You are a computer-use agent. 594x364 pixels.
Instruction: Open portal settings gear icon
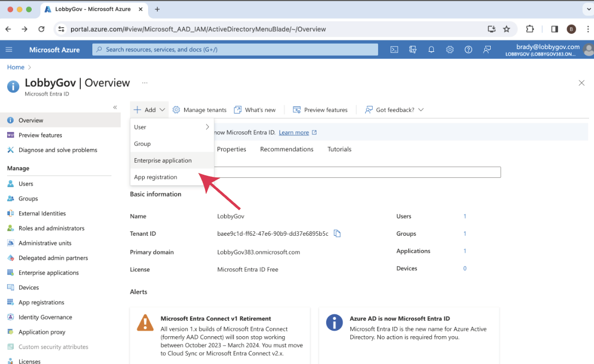(x=450, y=50)
